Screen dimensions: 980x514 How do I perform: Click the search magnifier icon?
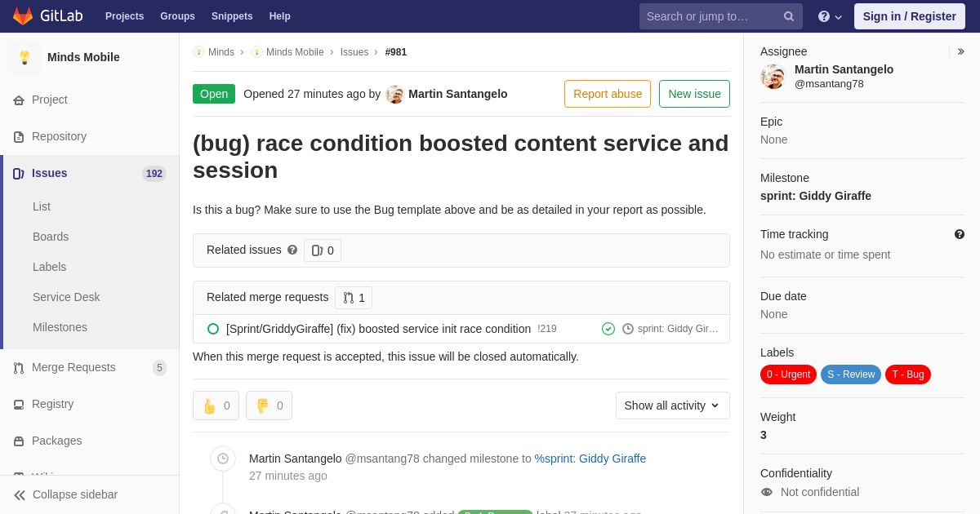point(789,16)
